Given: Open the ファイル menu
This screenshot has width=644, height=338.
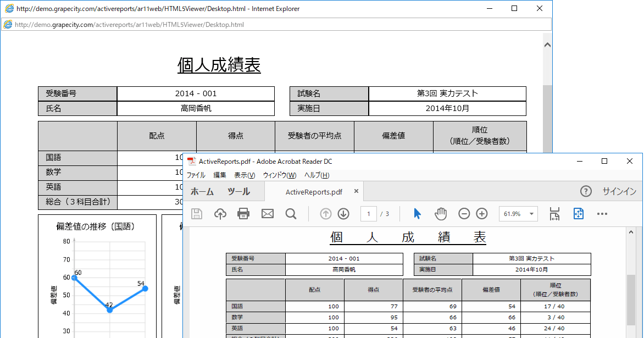Looking at the screenshot, I should [x=196, y=175].
